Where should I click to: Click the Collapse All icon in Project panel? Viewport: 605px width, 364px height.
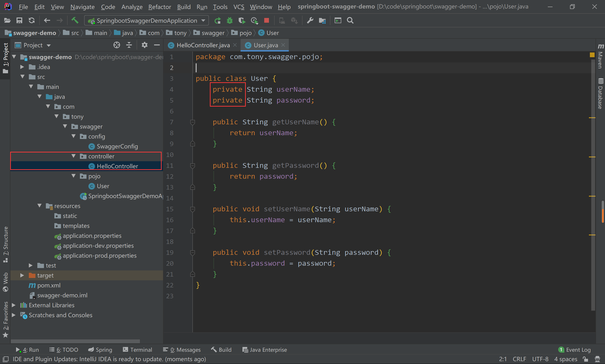(x=129, y=45)
